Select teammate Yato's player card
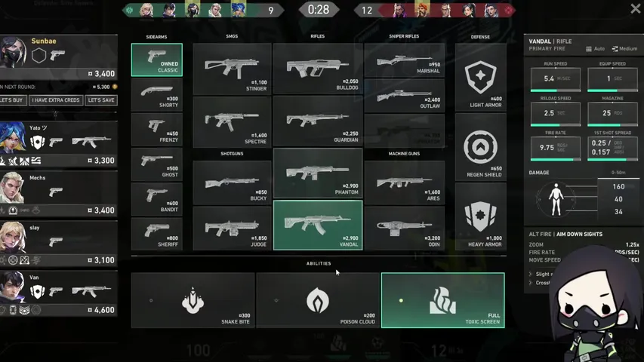The height and width of the screenshot is (362, 644). (58, 144)
